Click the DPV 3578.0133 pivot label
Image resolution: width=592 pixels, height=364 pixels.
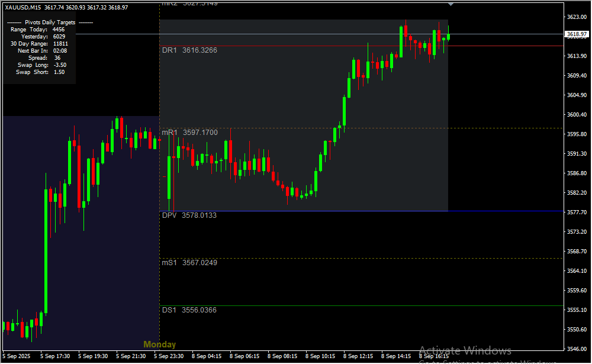(x=189, y=215)
